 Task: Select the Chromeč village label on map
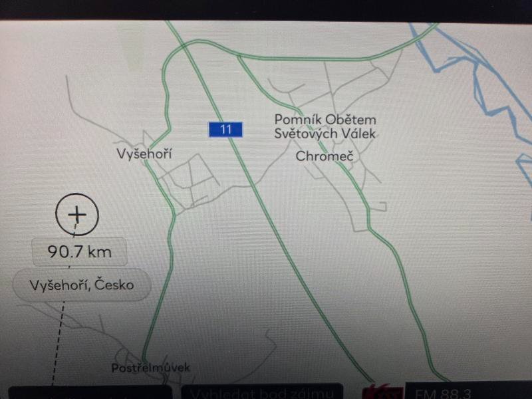point(325,156)
